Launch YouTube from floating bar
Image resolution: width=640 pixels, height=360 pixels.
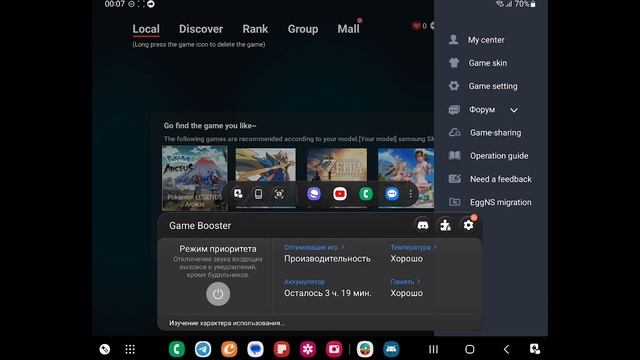tap(340, 193)
